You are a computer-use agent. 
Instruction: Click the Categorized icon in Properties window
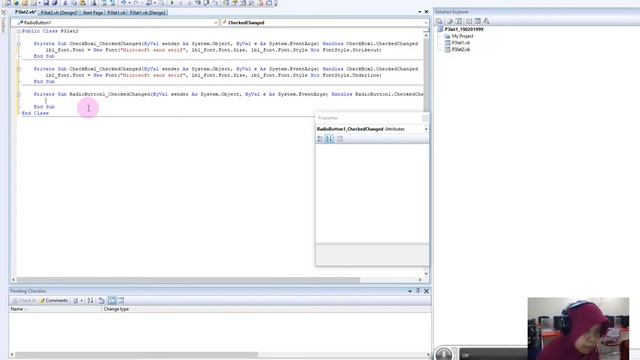[x=320, y=139]
